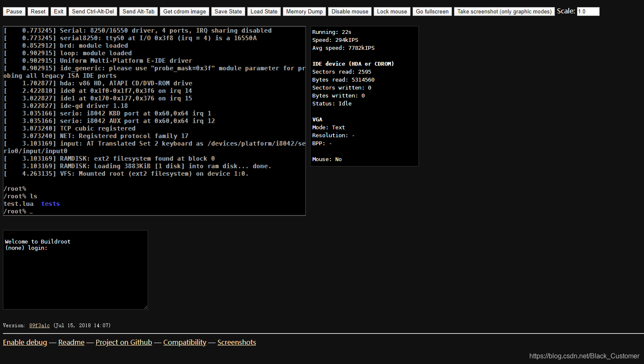644x364 pixels.
Task: Click '/root% ls' command line
Action: pos(20,196)
